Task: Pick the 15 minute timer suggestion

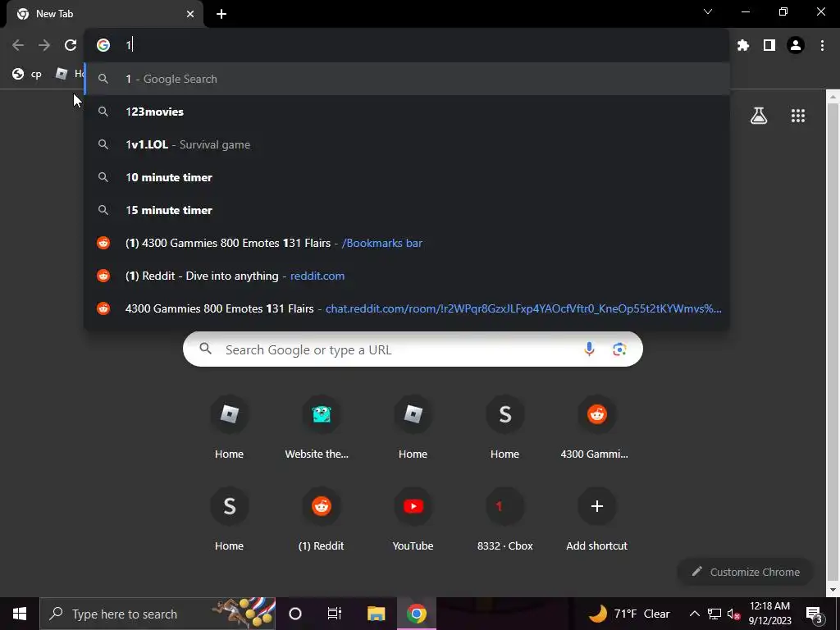Action: point(407,210)
